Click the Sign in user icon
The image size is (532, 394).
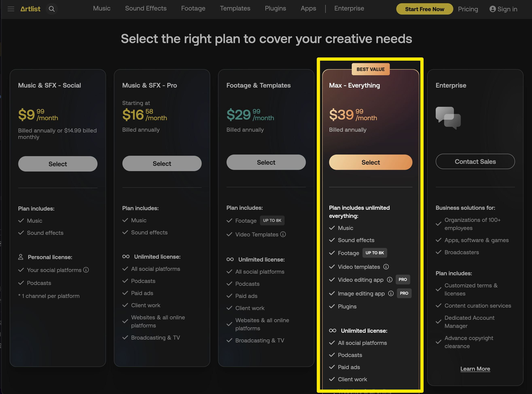[492, 9]
